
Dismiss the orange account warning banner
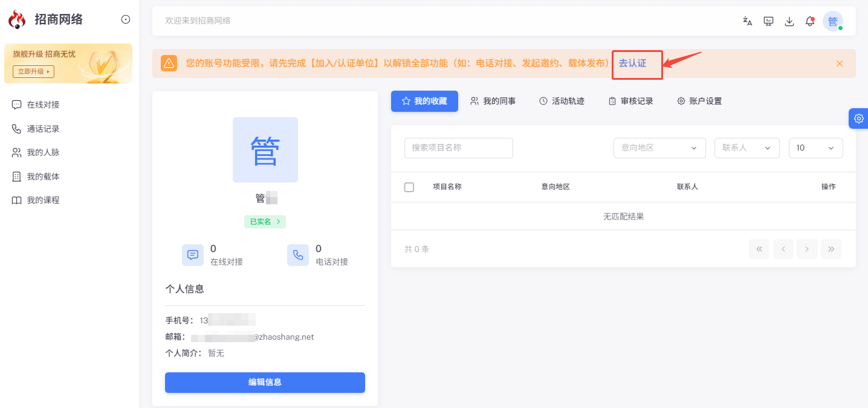tap(840, 63)
